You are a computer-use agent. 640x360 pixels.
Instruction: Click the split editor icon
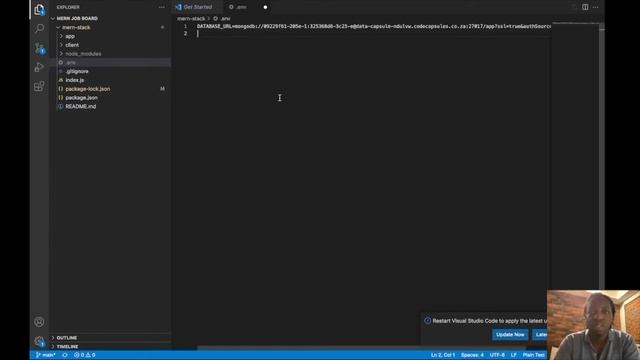585,7
